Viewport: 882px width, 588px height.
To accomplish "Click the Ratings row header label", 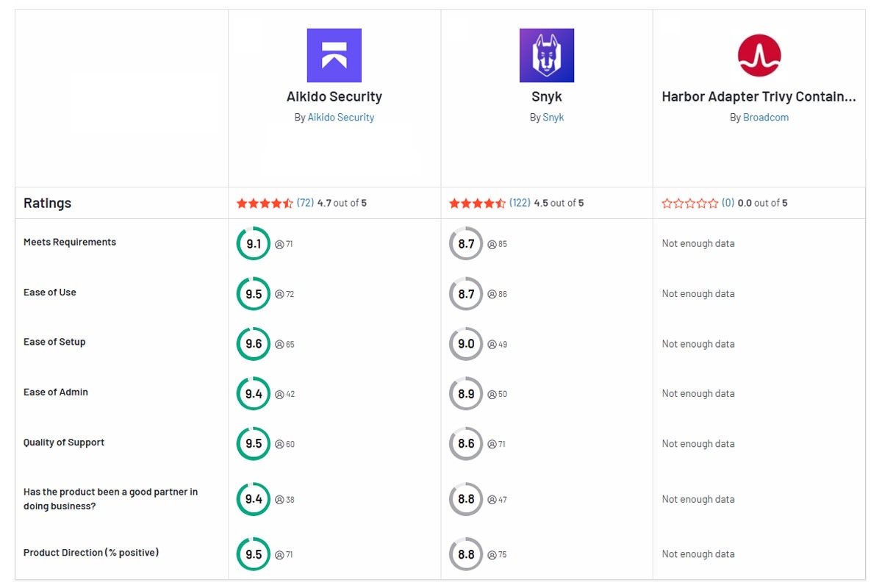I will coord(47,203).
